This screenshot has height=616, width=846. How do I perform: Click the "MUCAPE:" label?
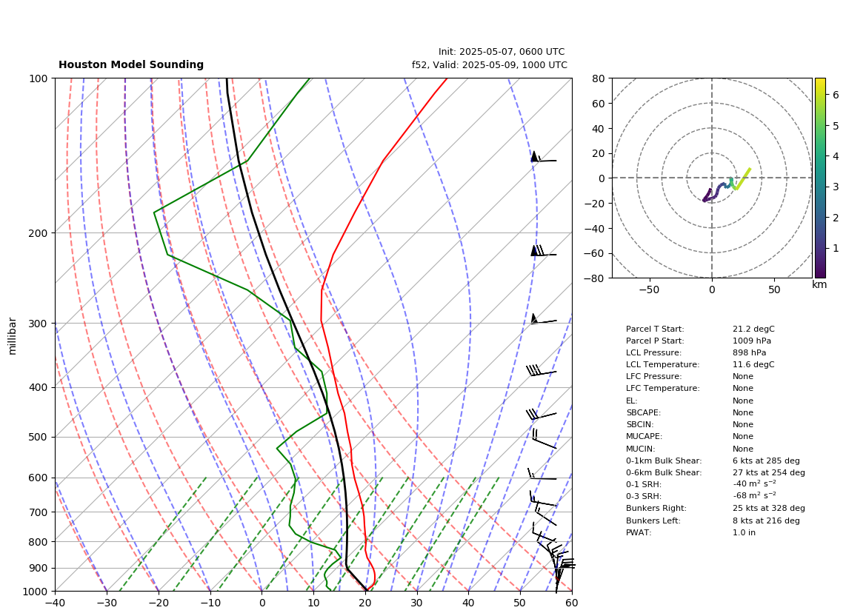[x=644, y=436]
